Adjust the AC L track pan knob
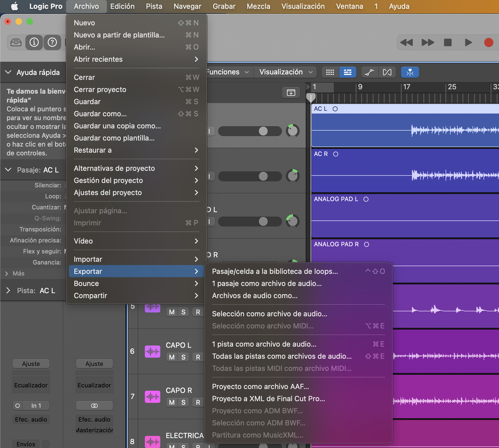This screenshot has width=499, height=448. click(x=292, y=131)
